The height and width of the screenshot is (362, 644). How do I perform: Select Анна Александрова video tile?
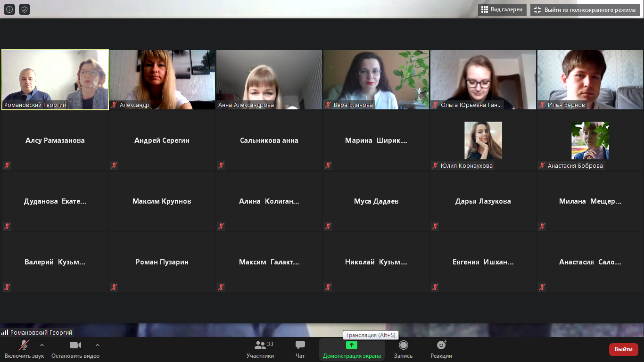[269, 80]
